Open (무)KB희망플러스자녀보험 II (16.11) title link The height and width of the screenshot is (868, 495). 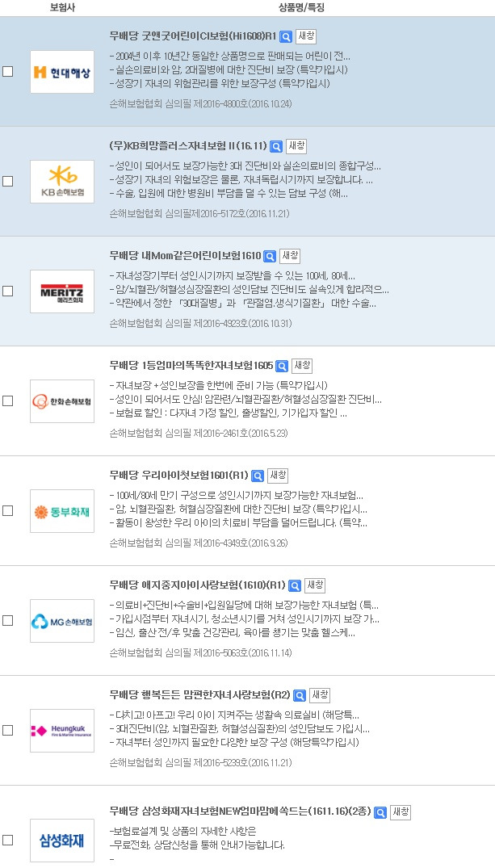point(188,146)
